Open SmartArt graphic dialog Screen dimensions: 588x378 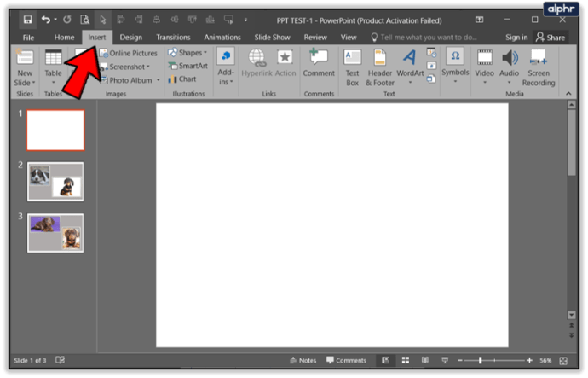click(187, 66)
